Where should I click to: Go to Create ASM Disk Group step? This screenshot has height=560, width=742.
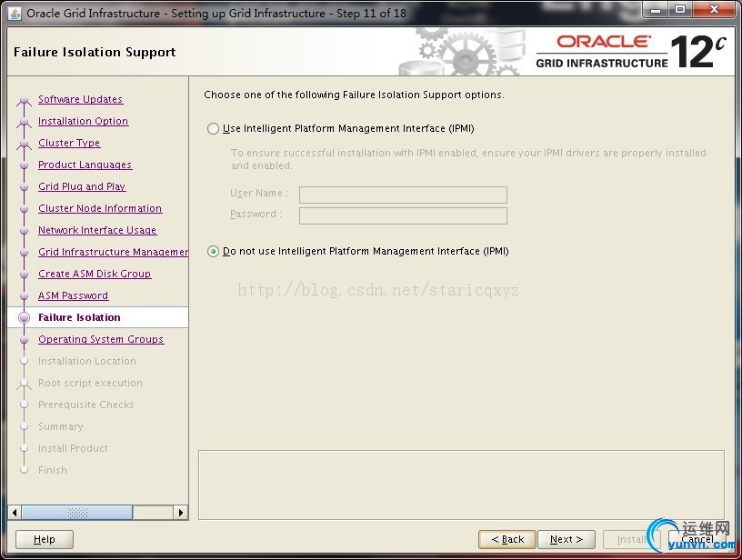pos(95,274)
